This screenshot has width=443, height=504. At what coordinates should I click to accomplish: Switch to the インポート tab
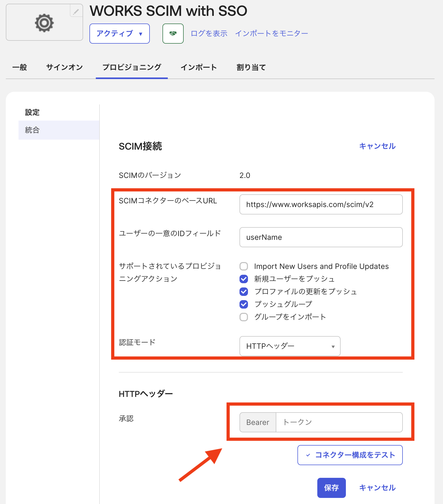(x=199, y=67)
